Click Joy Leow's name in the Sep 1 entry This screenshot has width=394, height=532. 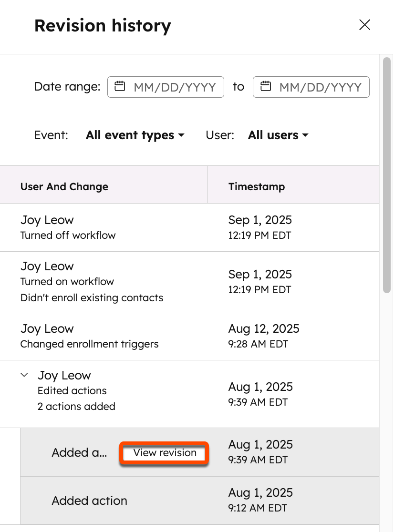(47, 220)
